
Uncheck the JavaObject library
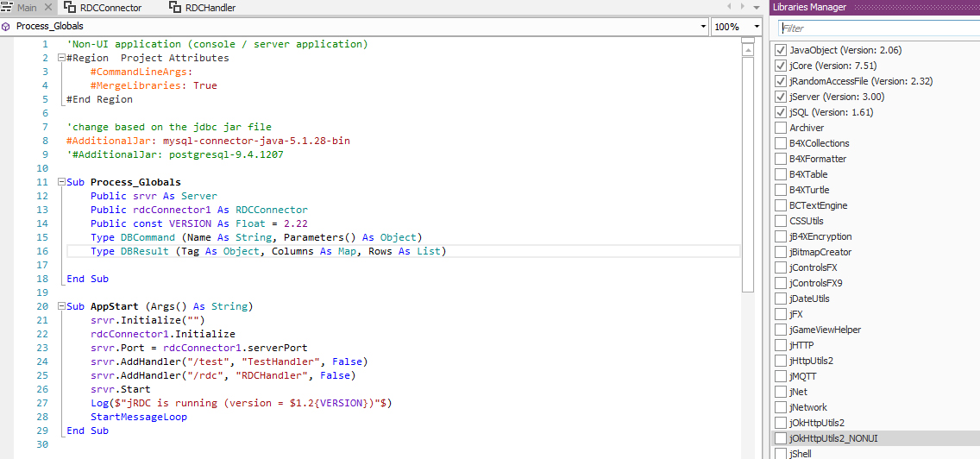780,50
